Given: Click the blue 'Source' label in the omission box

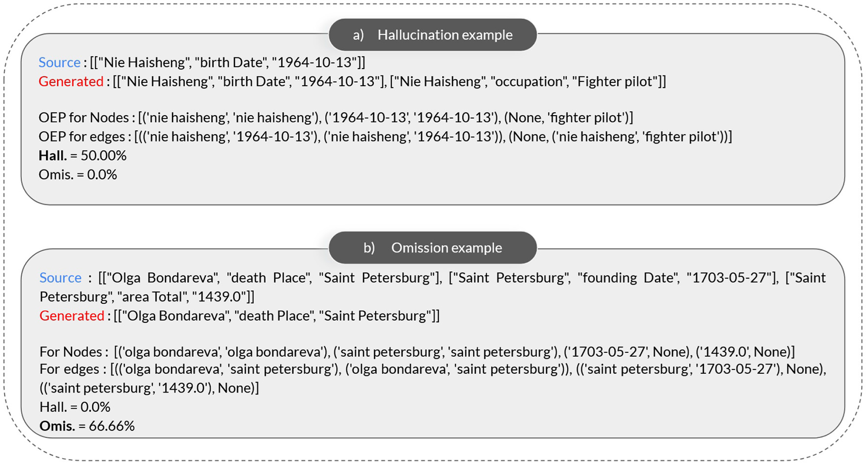Looking at the screenshot, I should [x=60, y=277].
